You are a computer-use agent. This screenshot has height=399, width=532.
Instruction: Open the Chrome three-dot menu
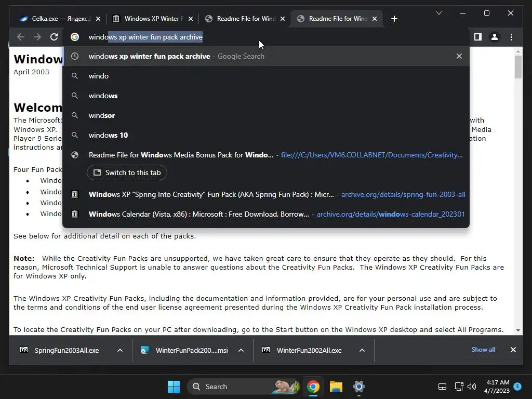click(511, 37)
